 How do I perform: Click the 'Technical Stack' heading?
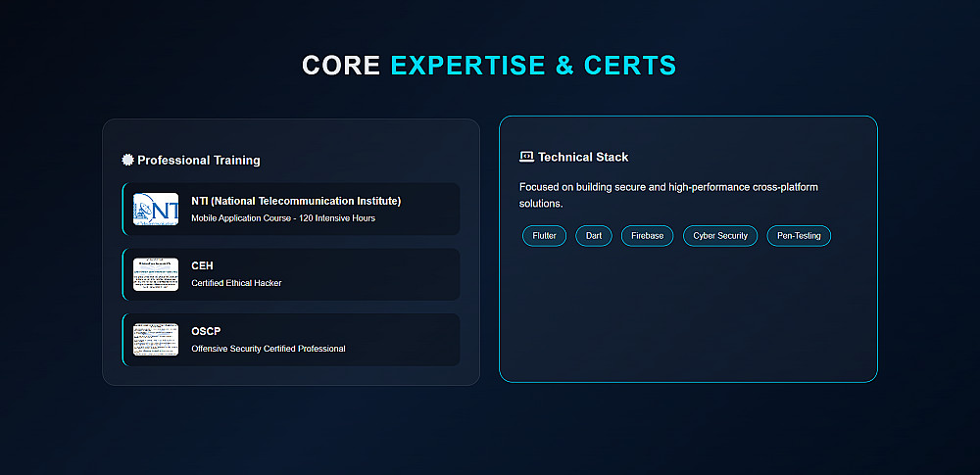point(583,157)
